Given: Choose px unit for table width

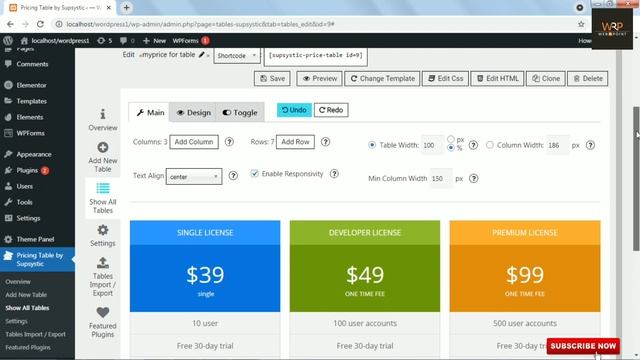Looking at the screenshot, I should (451, 139).
